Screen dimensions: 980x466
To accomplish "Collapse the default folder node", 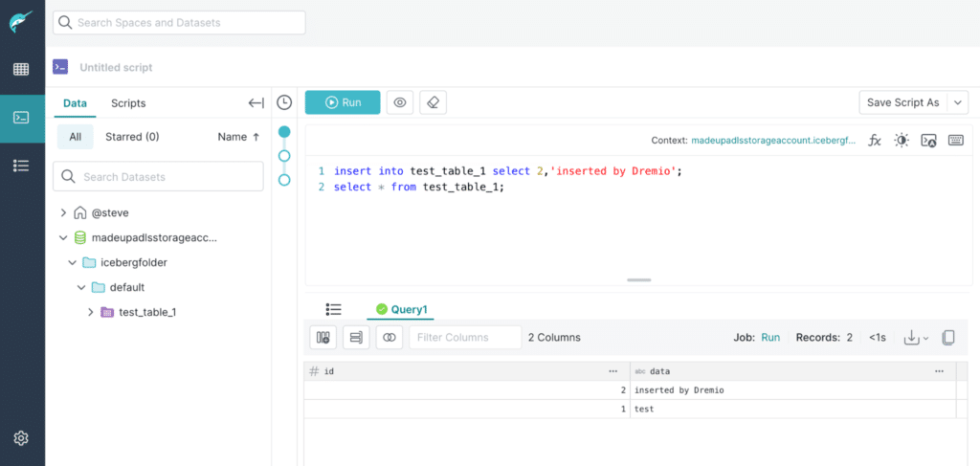I will 80,287.
